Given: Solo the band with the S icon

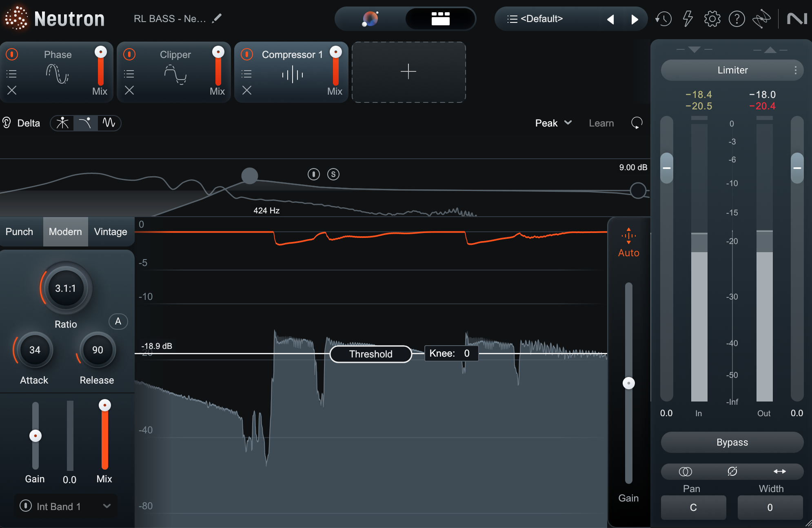Looking at the screenshot, I should point(333,175).
